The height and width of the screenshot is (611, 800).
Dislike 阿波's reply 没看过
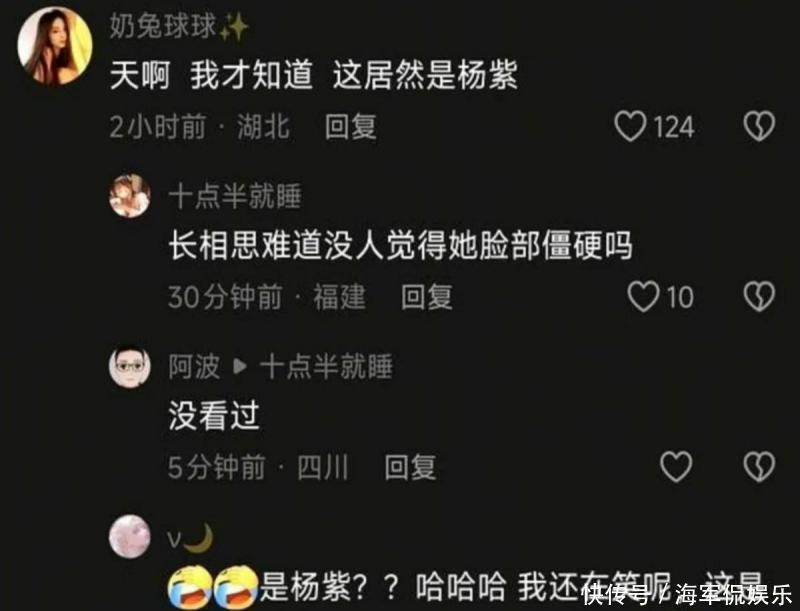(x=759, y=466)
